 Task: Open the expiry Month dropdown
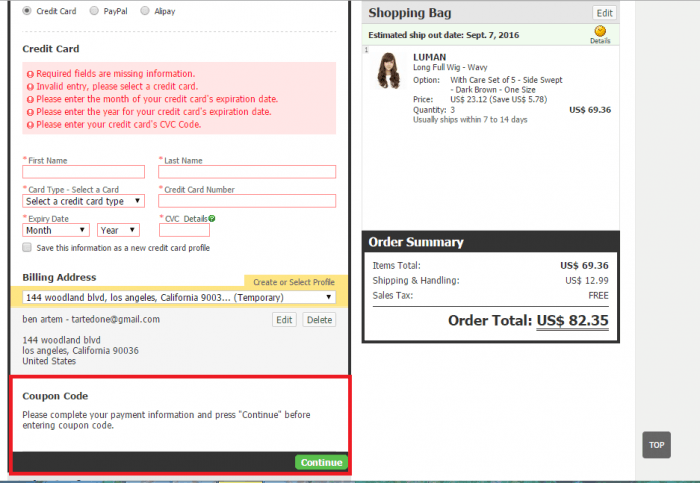(56, 230)
